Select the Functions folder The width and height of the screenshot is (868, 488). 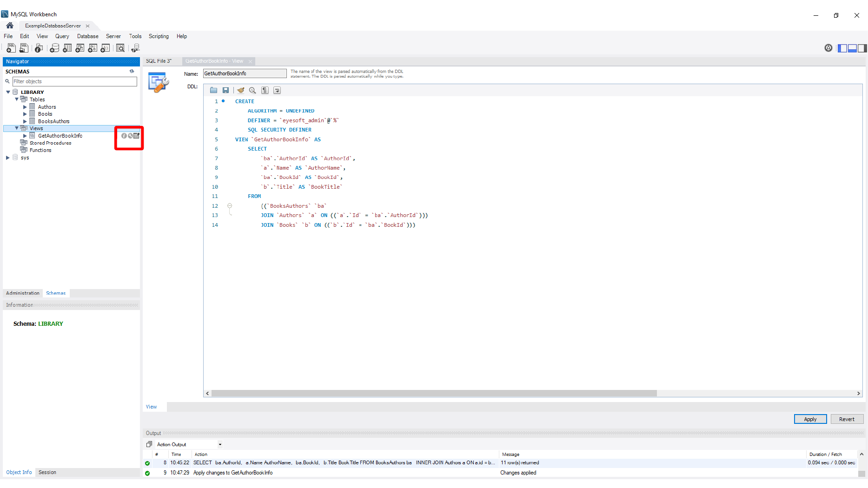(40, 150)
